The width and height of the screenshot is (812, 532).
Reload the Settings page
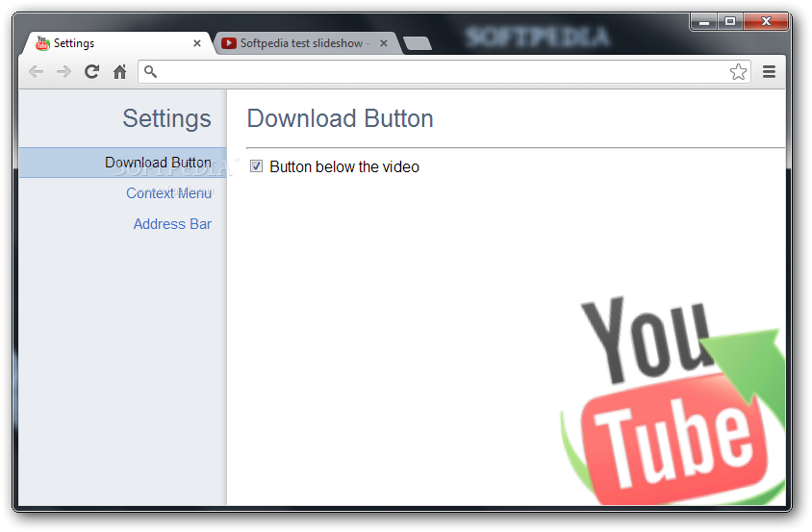[91, 71]
